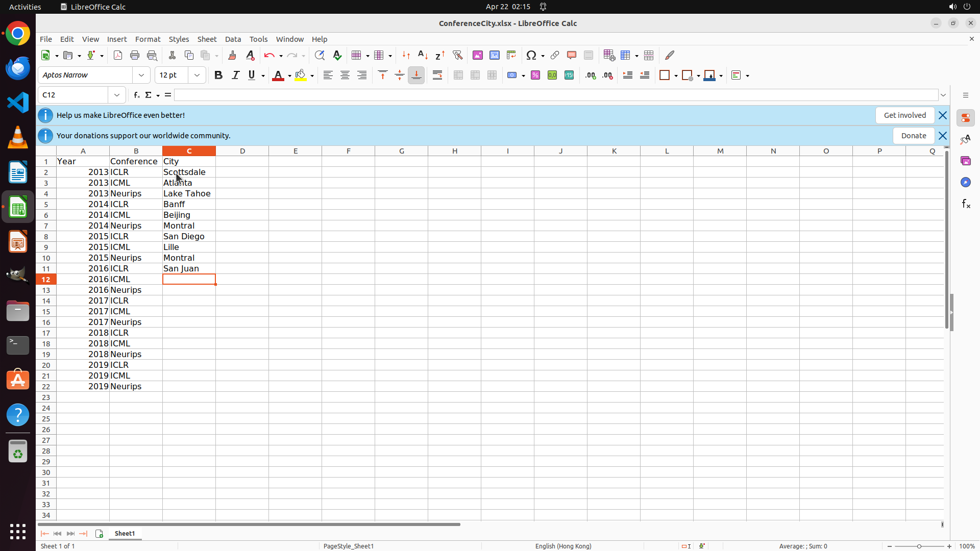Screen dimensions: 980x551
Task: Toggle Bold formatting
Action: pos(218,75)
